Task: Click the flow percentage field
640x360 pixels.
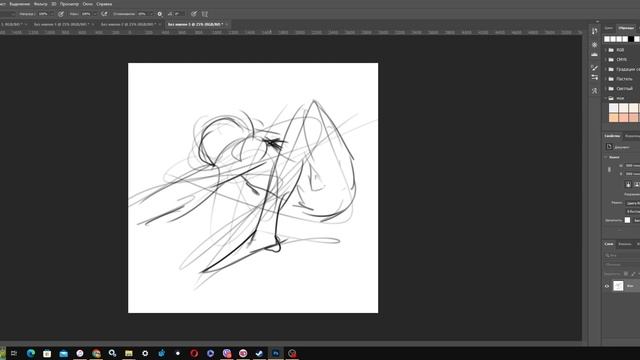Action: point(87,14)
